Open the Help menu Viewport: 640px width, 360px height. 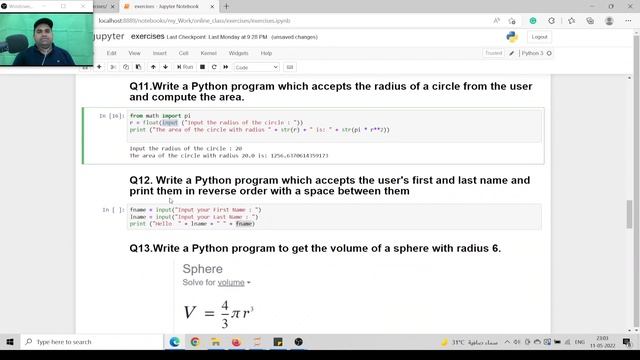(x=266, y=53)
